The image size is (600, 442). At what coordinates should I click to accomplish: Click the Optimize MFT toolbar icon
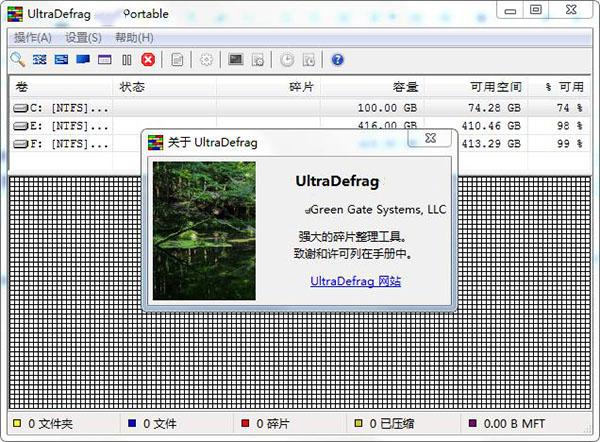(x=104, y=60)
